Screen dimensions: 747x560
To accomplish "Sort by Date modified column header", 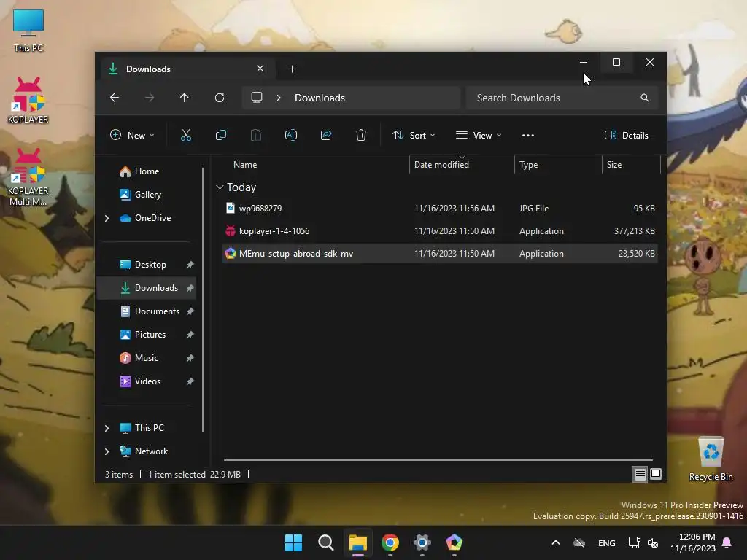I will pos(462,165).
